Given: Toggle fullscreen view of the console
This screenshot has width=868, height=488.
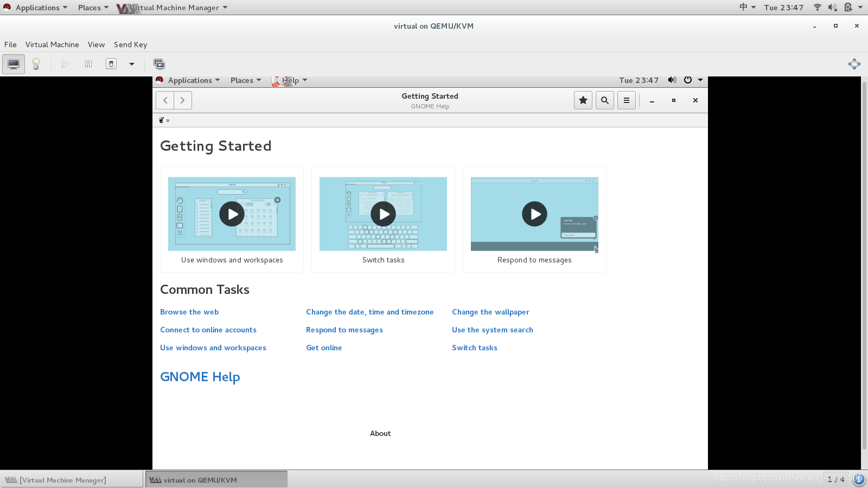Looking at the screenshot, I should tap(854, 64).
